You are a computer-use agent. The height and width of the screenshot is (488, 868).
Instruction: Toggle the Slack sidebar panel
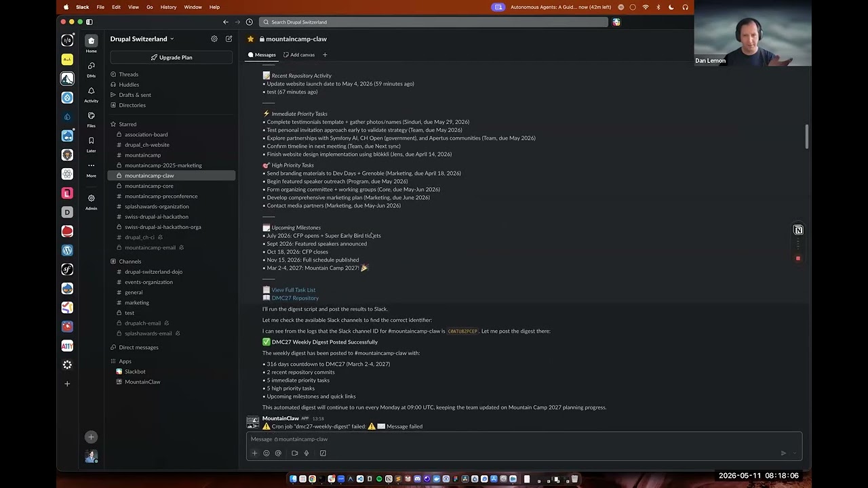click(89, 22)
